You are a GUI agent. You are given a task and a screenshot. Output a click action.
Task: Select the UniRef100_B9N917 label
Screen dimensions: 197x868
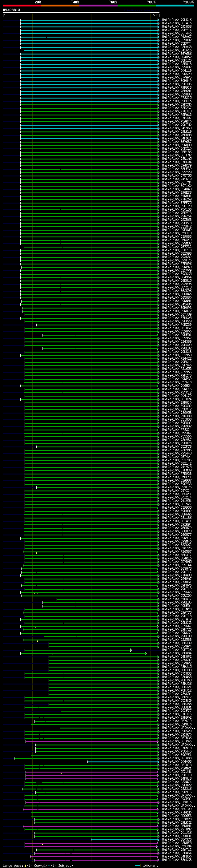pos(176,538)
